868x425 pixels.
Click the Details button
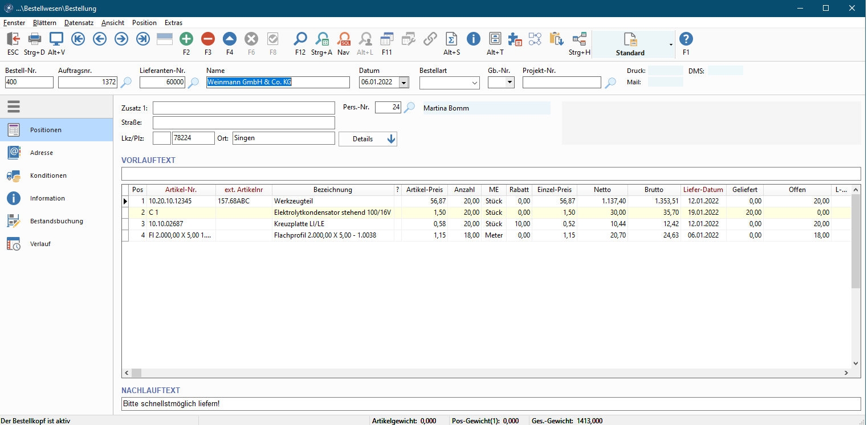coord(368,139)
